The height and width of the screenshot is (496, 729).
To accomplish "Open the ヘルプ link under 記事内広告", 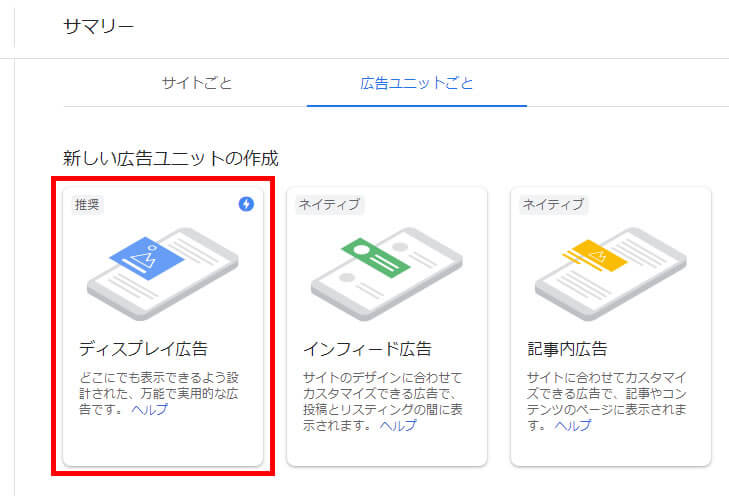I will point(573,426).
